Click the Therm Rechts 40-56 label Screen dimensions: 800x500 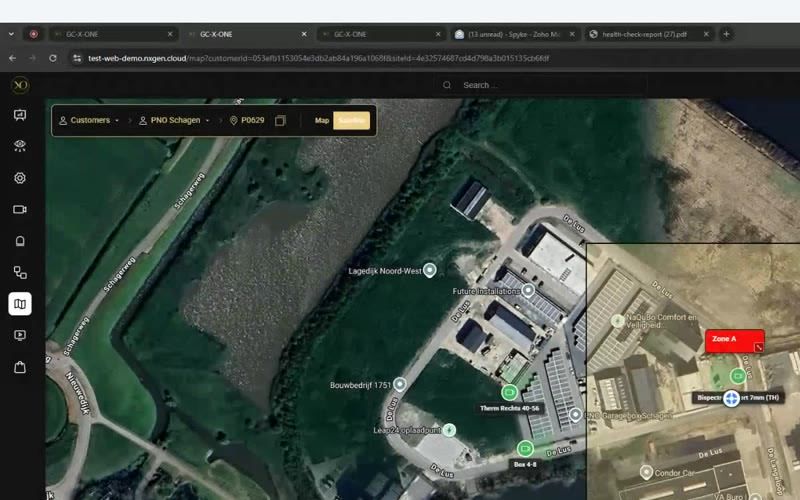(x=510, y=408)
